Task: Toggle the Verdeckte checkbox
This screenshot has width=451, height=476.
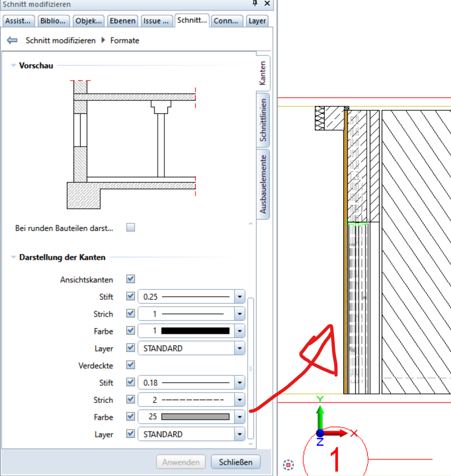Action: point(130,365)
